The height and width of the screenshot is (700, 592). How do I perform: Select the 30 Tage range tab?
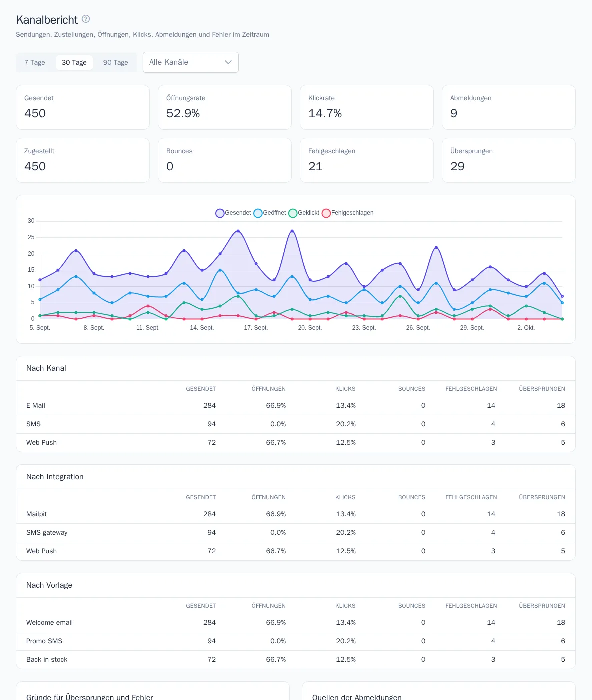pyautogui.click(x=74, y=62)
